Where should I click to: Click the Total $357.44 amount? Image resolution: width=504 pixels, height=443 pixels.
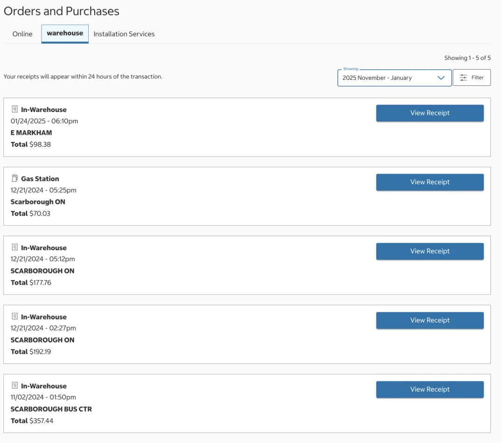(x=32, y=421)
